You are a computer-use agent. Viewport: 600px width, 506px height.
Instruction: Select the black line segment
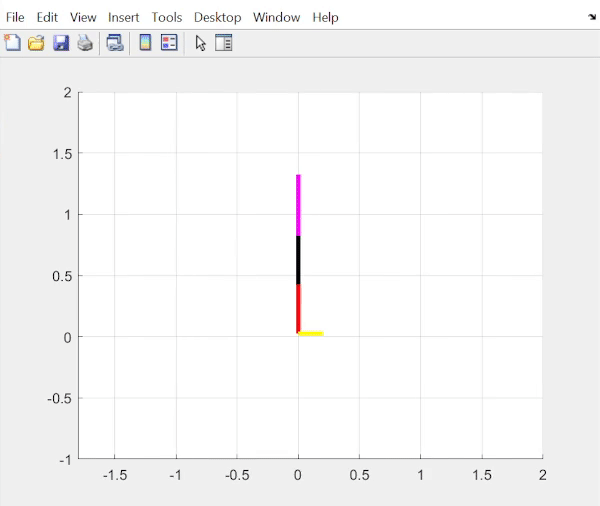298,260
